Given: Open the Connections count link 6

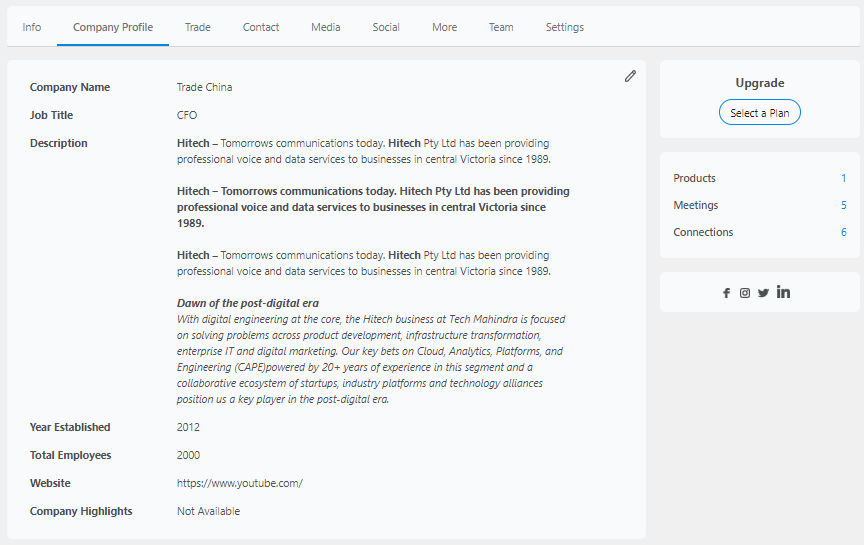Looking at the screenshot, I should [x=843, y=232].
